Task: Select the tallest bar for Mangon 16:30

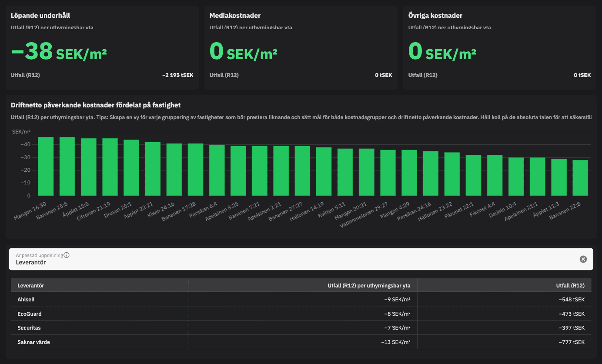Action: pyautogui.click(x=45, y=165)
